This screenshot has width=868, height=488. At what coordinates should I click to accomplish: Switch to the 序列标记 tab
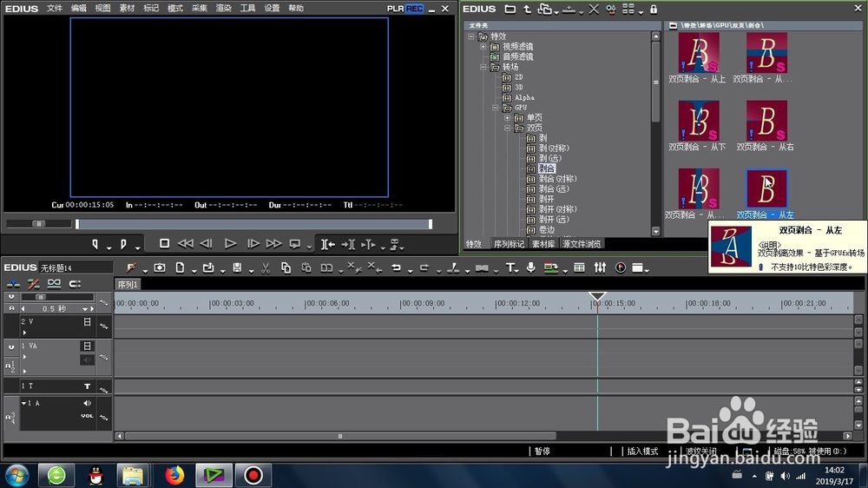click(509, 244)
